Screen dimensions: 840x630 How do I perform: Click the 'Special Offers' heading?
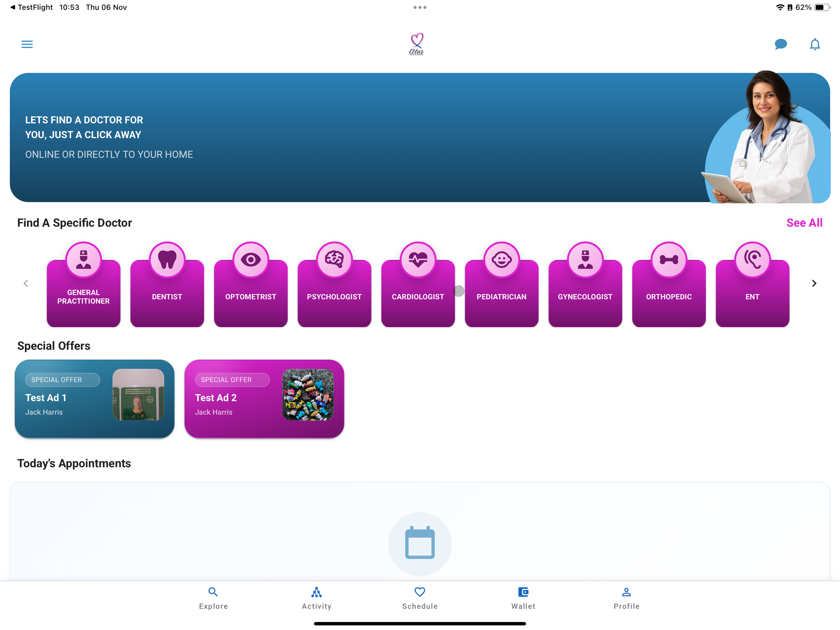pyautogui.click(x=53, y=346)
